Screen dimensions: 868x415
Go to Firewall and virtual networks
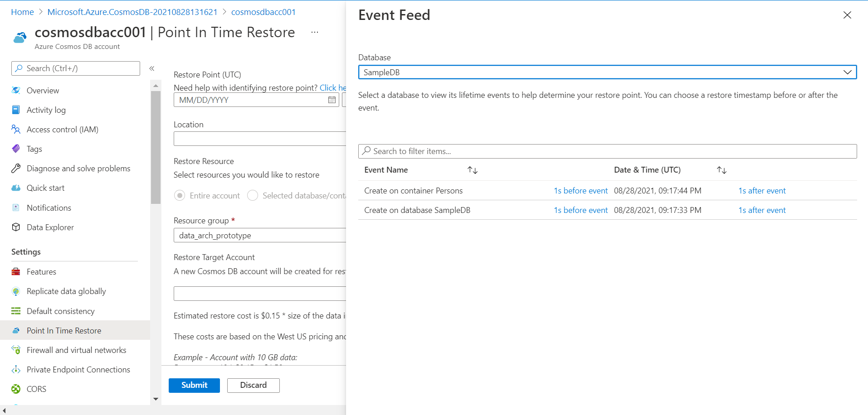click(76, 350)
